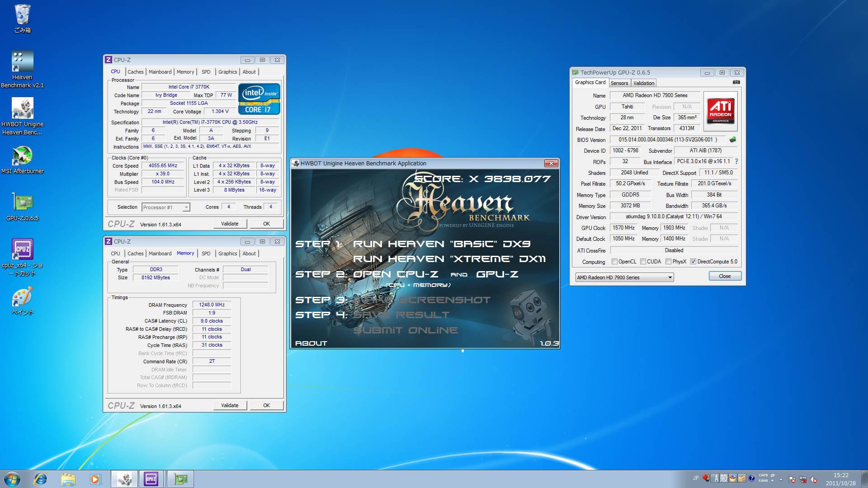This screenshot has width=868, height=488.
Task: Launch Heaven Benchmark v2.1 desktop shortcut
Action: point(22,69)
